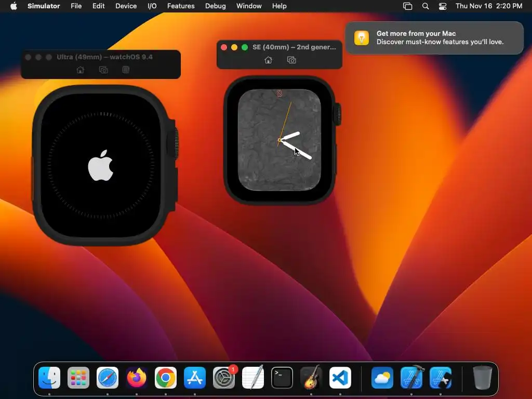Open System Settings from the Dock

(x=224, y=378)
